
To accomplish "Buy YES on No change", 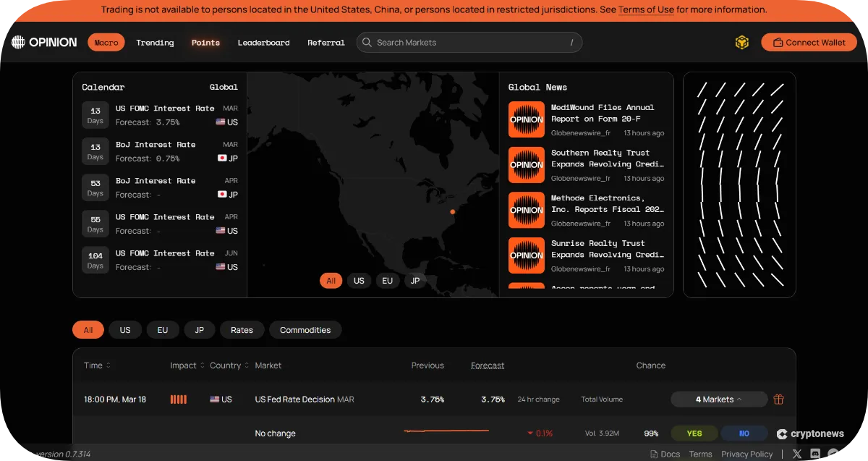I will tap(694, 433).
